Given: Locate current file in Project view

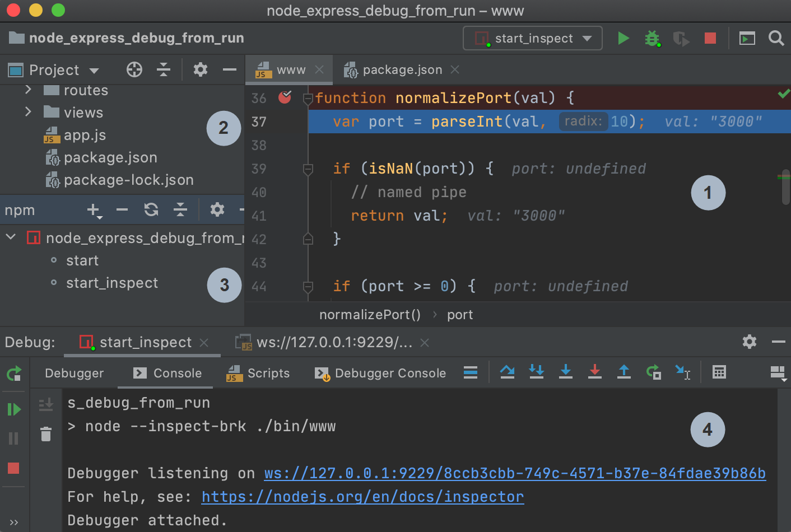Looking at the screenshot, I should coord(134,69).
